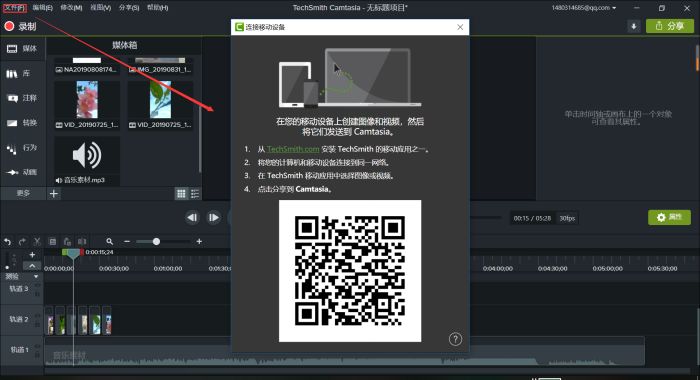Click the QR code image in the dialog
This screenshot has width=700, height=380.
click(350, 271)
